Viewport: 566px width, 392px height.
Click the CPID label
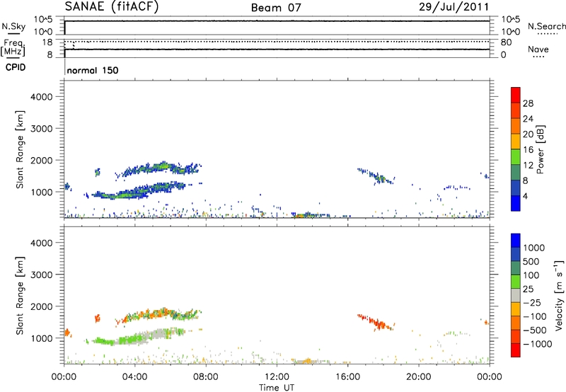(16, 67)
